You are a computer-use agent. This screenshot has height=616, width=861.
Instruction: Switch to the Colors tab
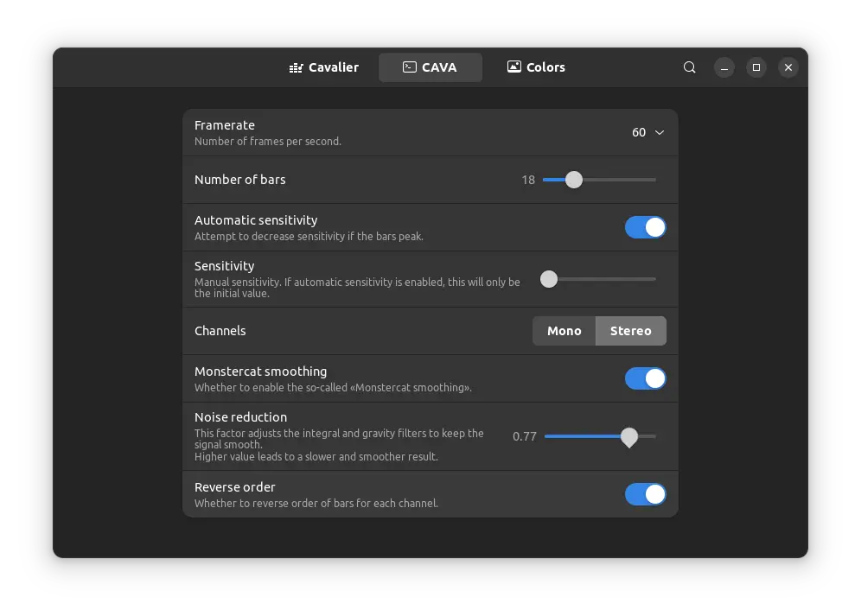[x=536, y=67]
